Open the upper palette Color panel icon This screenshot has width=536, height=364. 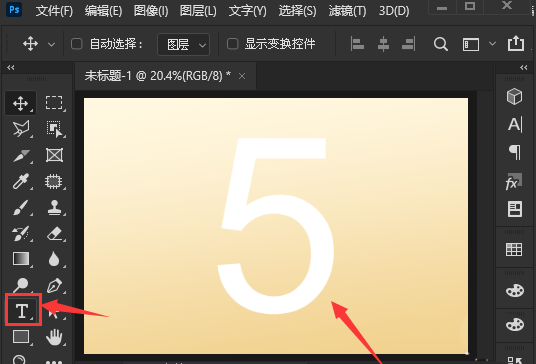(515, 291)
